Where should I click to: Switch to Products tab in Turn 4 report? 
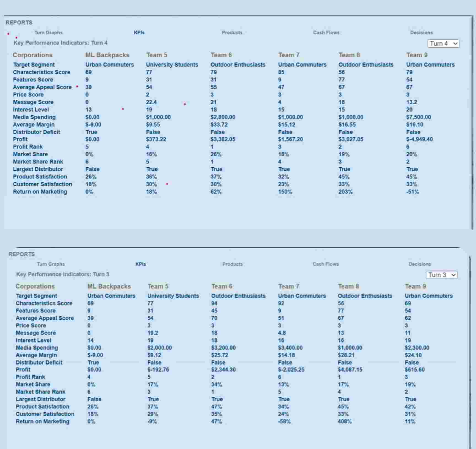click(232, 32)
